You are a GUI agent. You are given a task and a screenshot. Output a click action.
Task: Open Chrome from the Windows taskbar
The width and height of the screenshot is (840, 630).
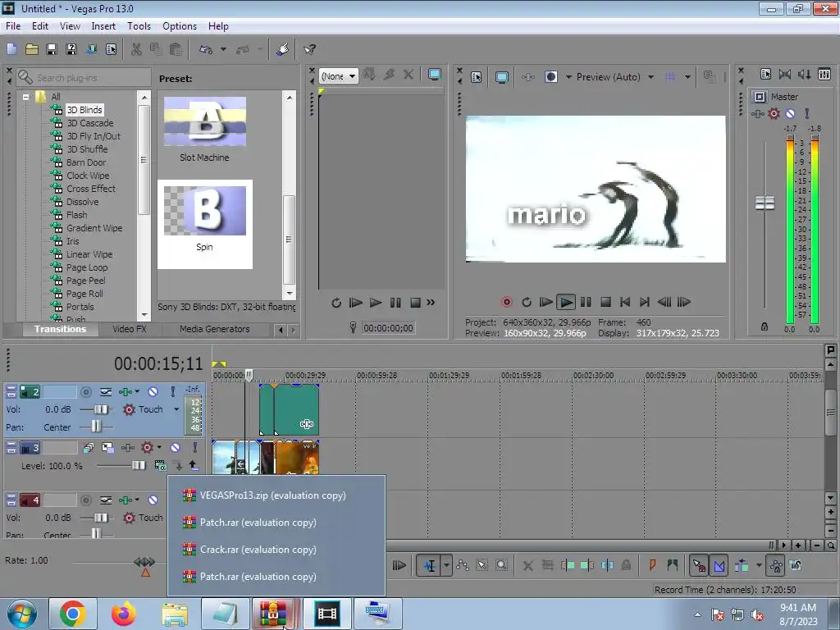point(73,614)
